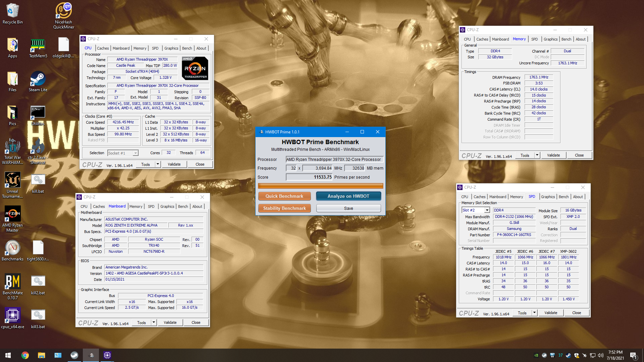This screenshot has width=644, height=362.
Task: Expand the Tools dropdown arrow in the CPU-Z CPU window
Action: 158,164
